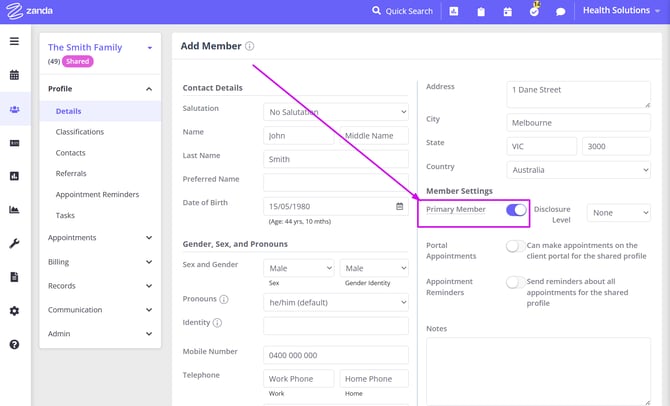This screenshot has width=670, height=406.
Task: Click the clipboard icon in top bar
Action: point(481,12)
